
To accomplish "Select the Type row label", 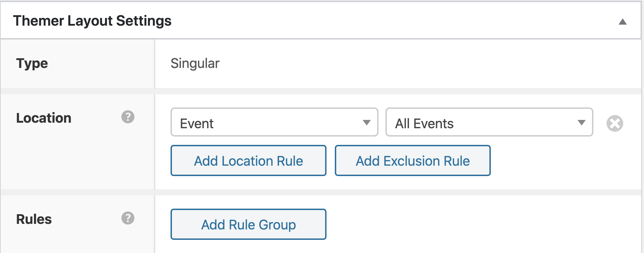I will click(x=32, y=63).
